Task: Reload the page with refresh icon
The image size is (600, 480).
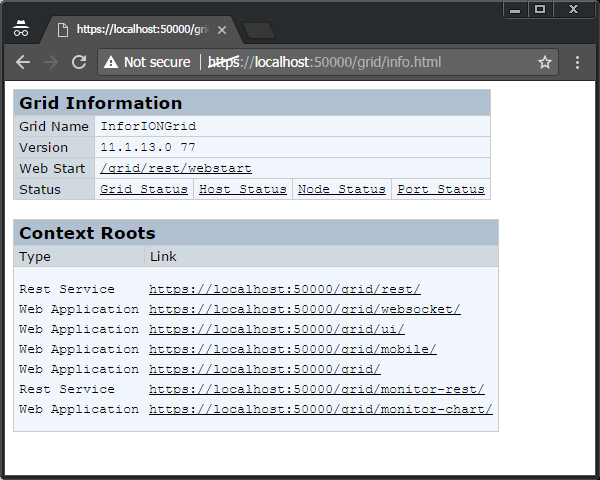Action: pos(79,62)
